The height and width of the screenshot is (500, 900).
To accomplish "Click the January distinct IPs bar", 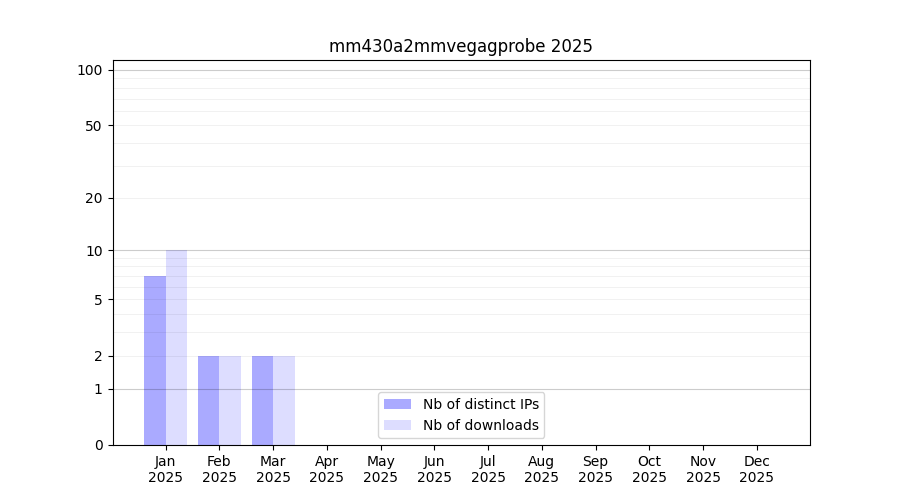I will click(x=155, y=360).
